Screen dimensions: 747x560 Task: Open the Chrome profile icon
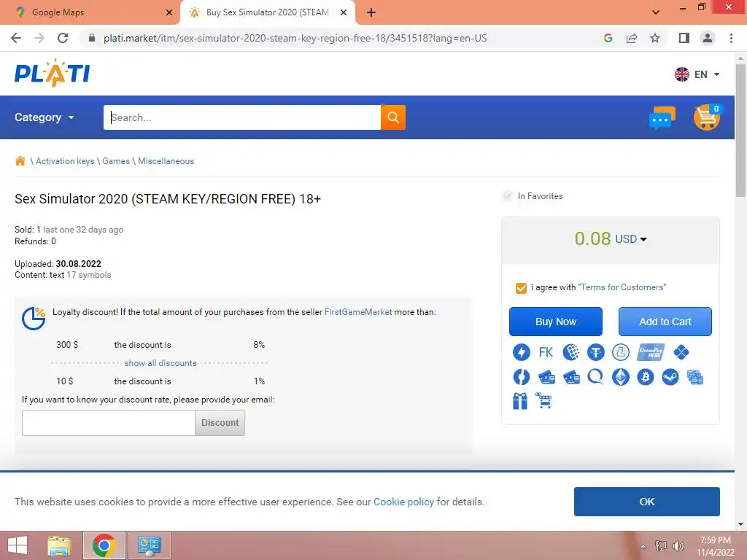pos(708,38)
